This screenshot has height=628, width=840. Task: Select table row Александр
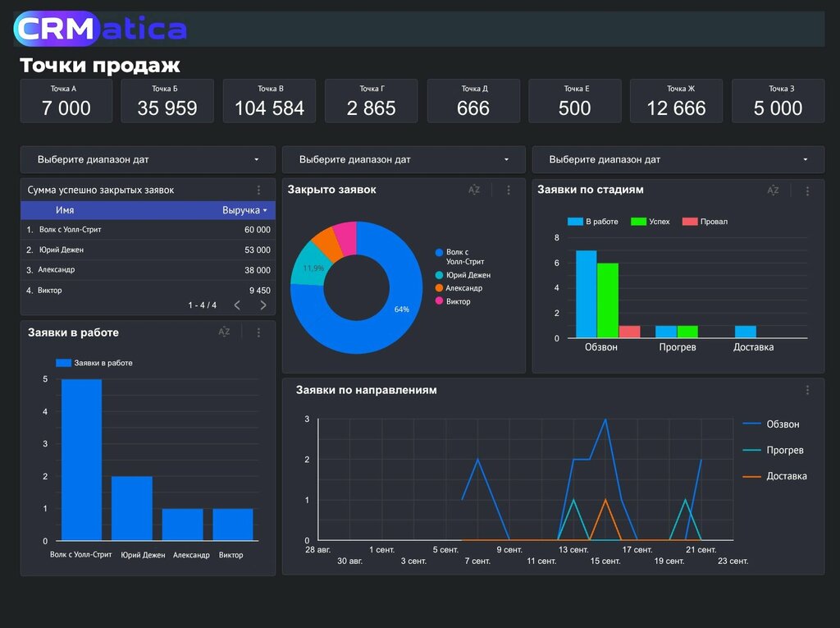tap(148, 270)
